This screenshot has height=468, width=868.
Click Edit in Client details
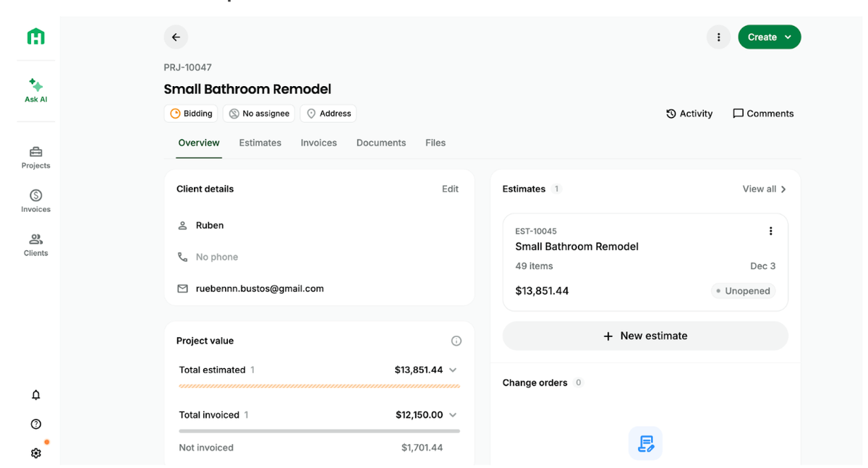click(450, 189)
